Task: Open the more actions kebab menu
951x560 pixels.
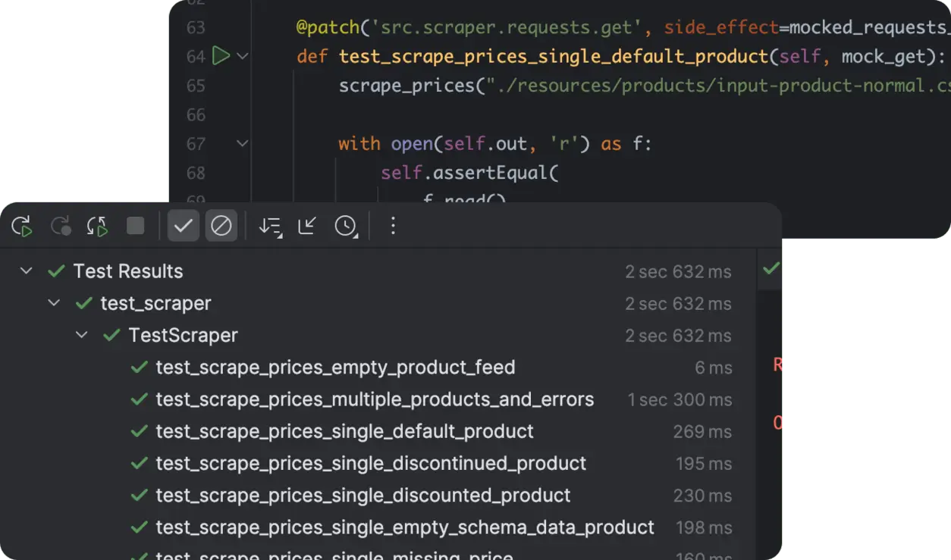Action: click(x=393, y=225)
